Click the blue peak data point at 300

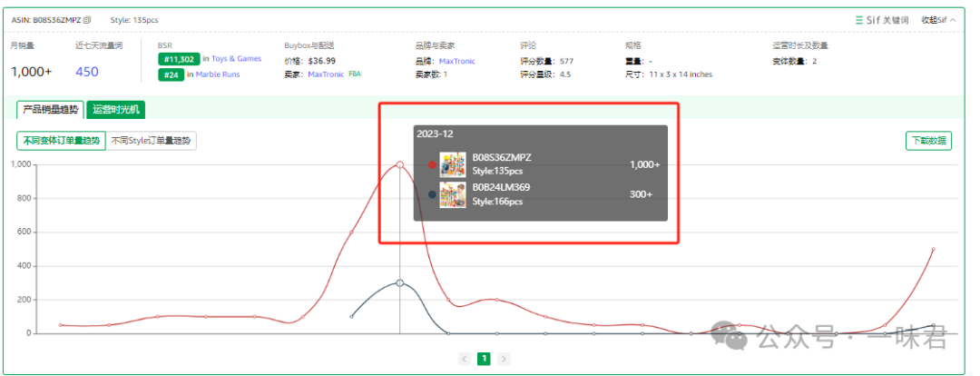coord(400,282)
